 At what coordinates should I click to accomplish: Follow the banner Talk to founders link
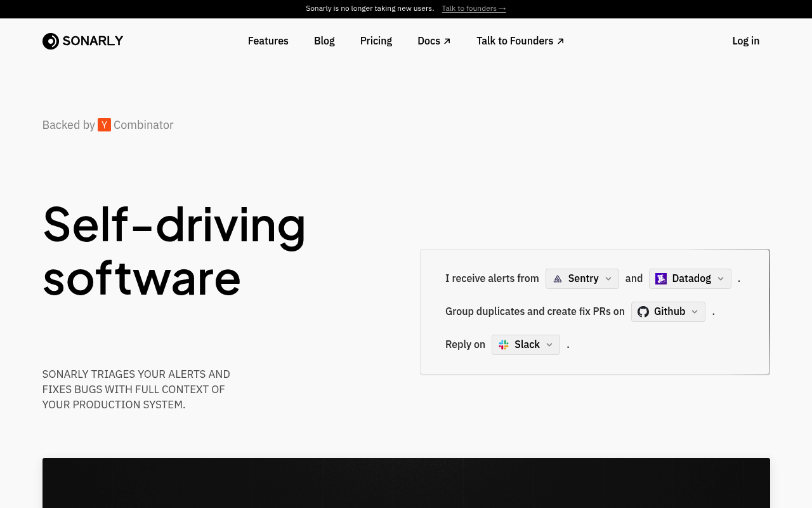(x=474, y=8)
